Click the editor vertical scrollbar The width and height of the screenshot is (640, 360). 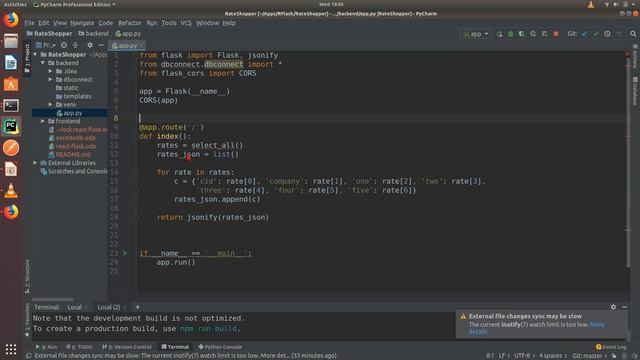[628, 159]
